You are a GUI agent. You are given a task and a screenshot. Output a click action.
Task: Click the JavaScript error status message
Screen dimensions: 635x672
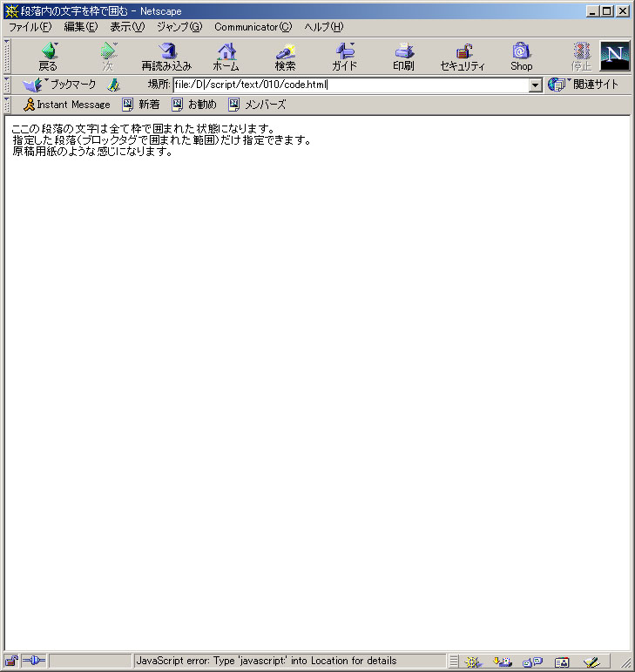pos(267,661)
